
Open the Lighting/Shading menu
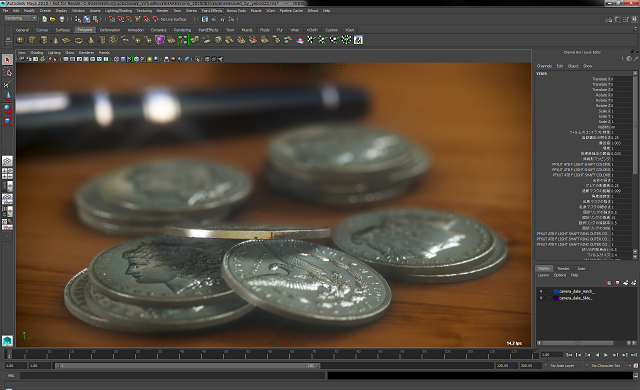[118, 11]
